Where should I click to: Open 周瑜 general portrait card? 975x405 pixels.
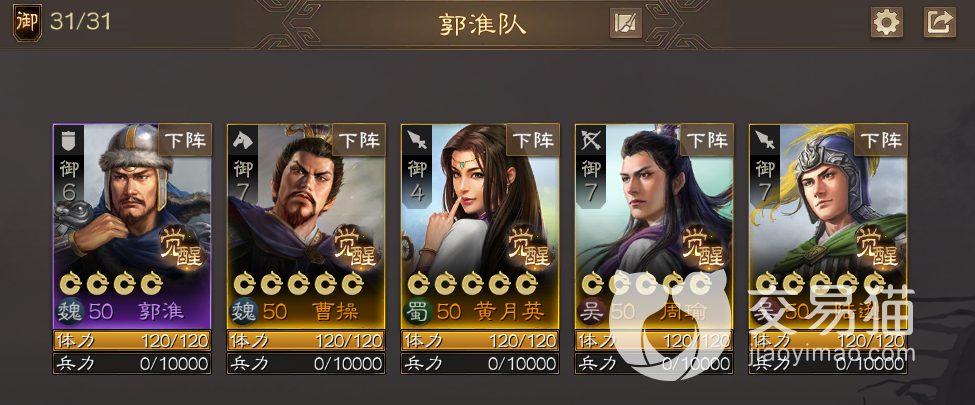pos(654,226)
